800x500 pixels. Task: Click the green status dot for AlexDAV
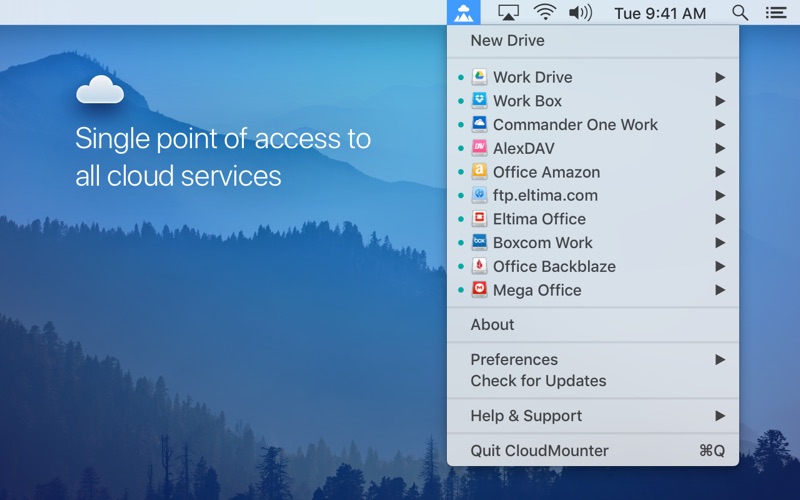click(461, 148)
